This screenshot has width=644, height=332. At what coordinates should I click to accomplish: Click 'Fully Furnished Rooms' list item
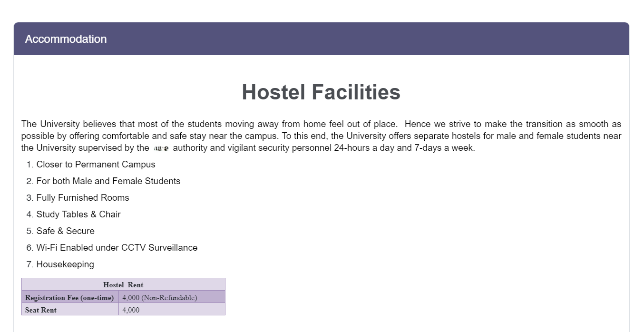tap(83, 198)
